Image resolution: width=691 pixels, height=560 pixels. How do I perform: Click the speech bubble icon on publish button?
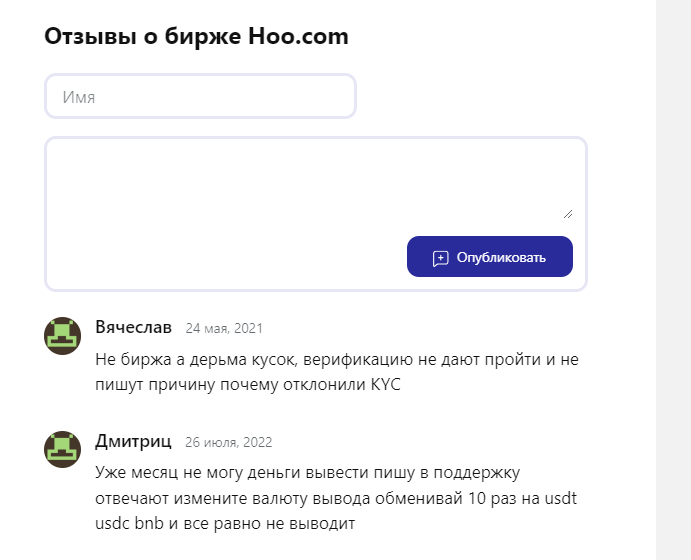[440, 258]
